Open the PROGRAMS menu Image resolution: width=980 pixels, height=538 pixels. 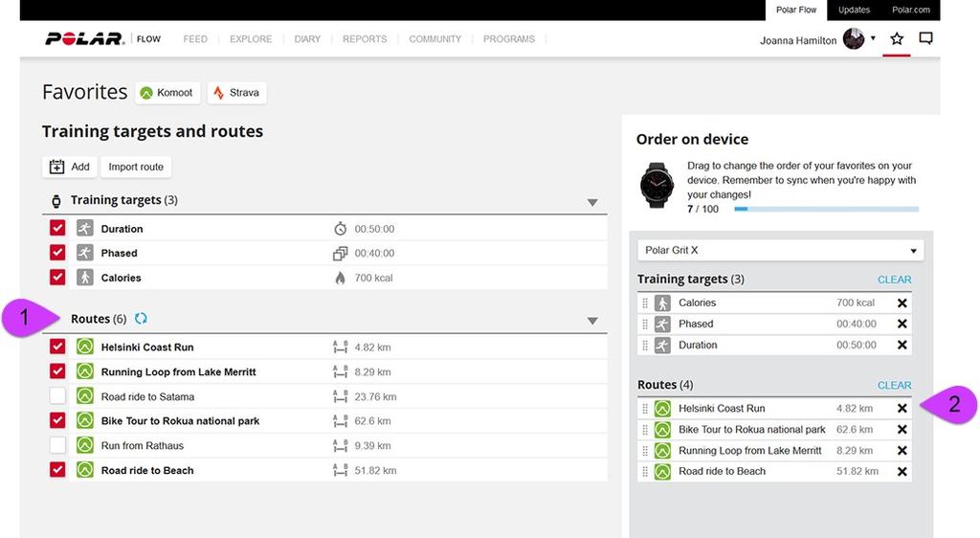509,38
